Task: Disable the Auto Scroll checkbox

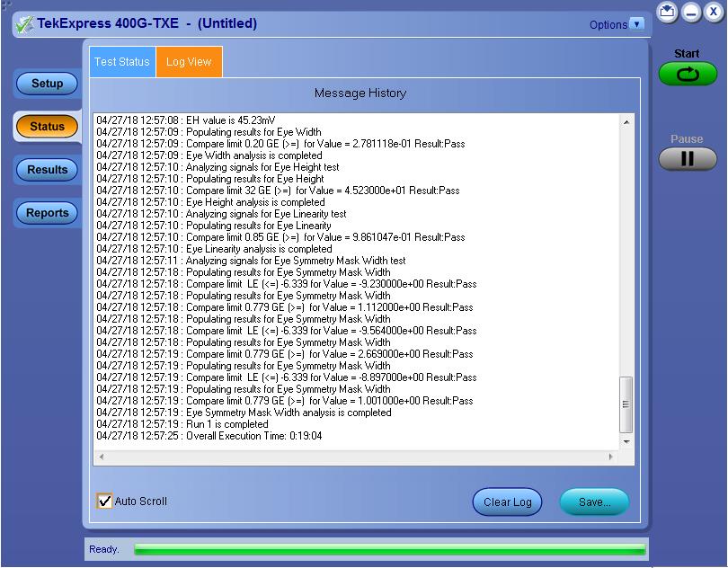Action: click(105, 501)
